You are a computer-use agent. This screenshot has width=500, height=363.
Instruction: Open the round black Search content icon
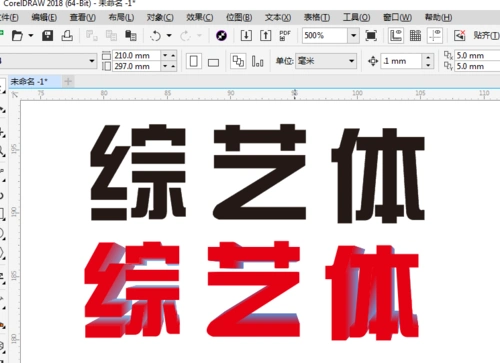point(221,35)
